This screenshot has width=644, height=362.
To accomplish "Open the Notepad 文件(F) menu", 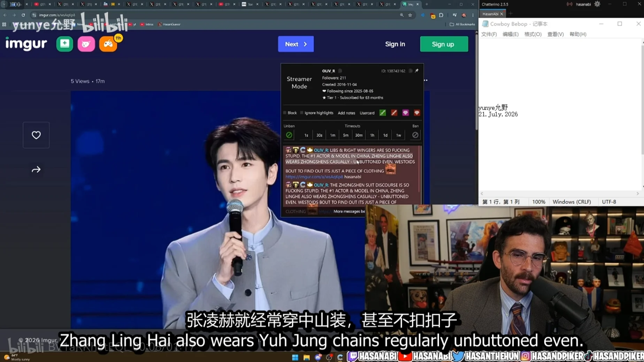I will (489, 34).
